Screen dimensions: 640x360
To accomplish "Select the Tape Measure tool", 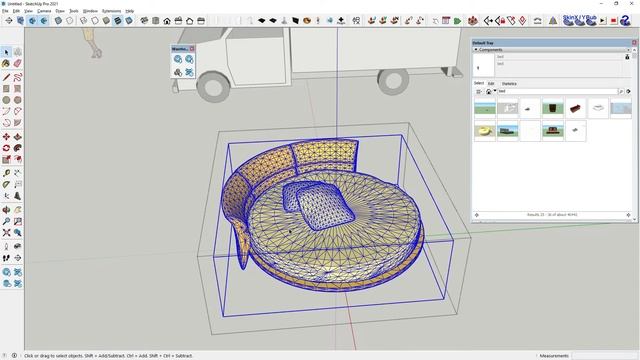I will 6,173.
